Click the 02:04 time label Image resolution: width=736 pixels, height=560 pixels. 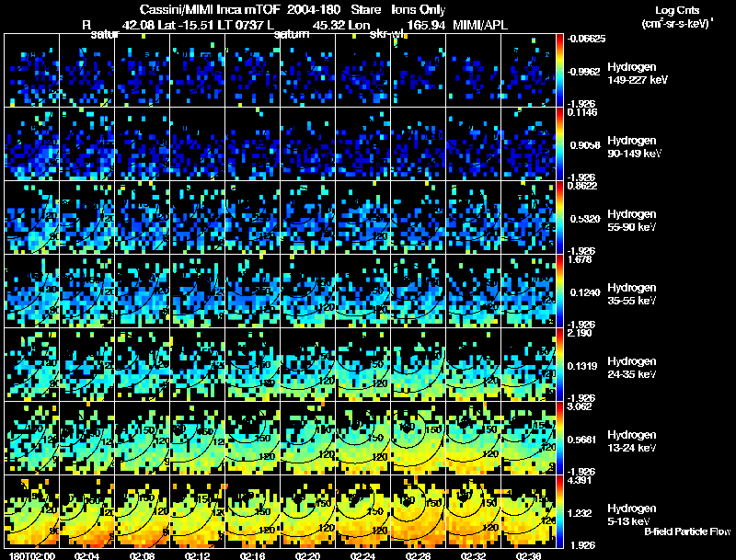click(x=87, y=555)
